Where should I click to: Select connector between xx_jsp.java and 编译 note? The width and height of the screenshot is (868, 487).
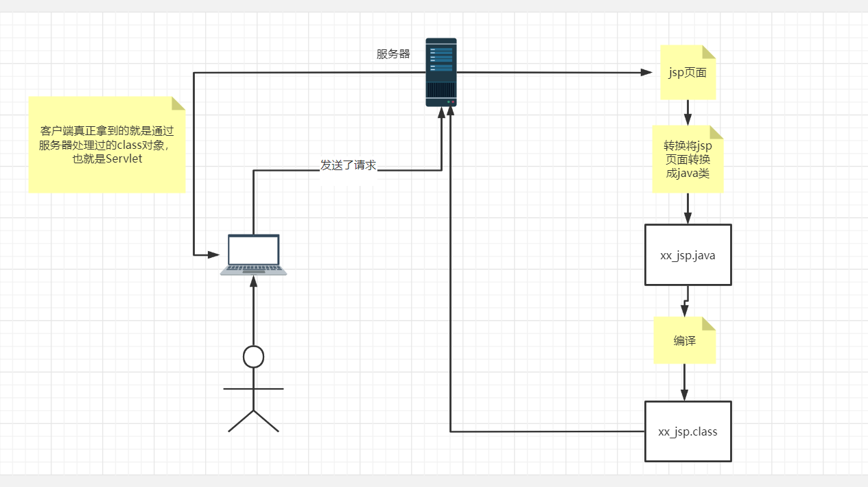[685, 301]
